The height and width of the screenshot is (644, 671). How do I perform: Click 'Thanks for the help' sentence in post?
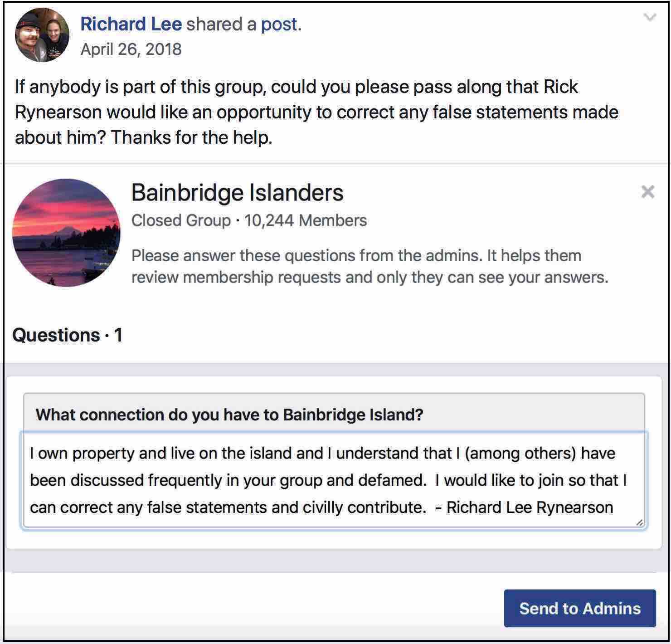pyautogui.click(x=191, y=137)
